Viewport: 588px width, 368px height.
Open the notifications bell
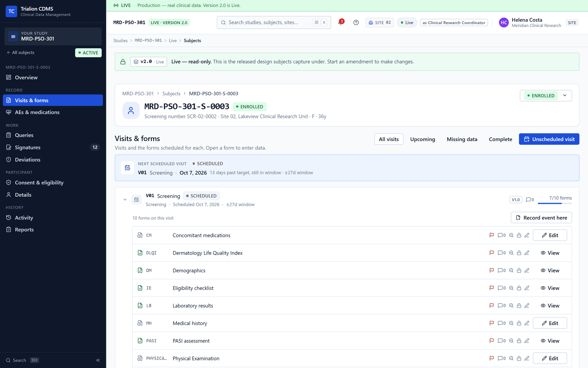341,22
